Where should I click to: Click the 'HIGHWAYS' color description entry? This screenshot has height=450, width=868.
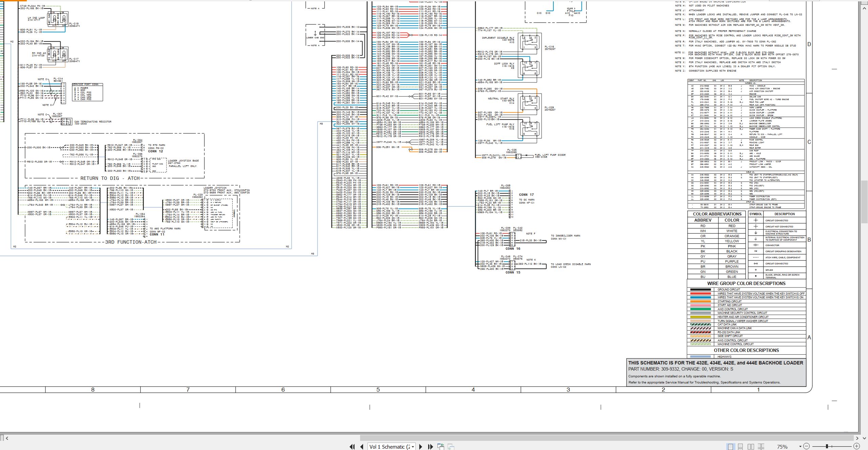pyautogui.click(x=725, y=357)
